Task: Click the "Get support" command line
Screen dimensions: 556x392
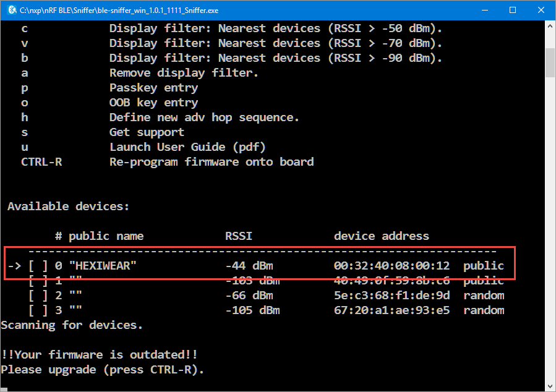Action: (147, 132)
